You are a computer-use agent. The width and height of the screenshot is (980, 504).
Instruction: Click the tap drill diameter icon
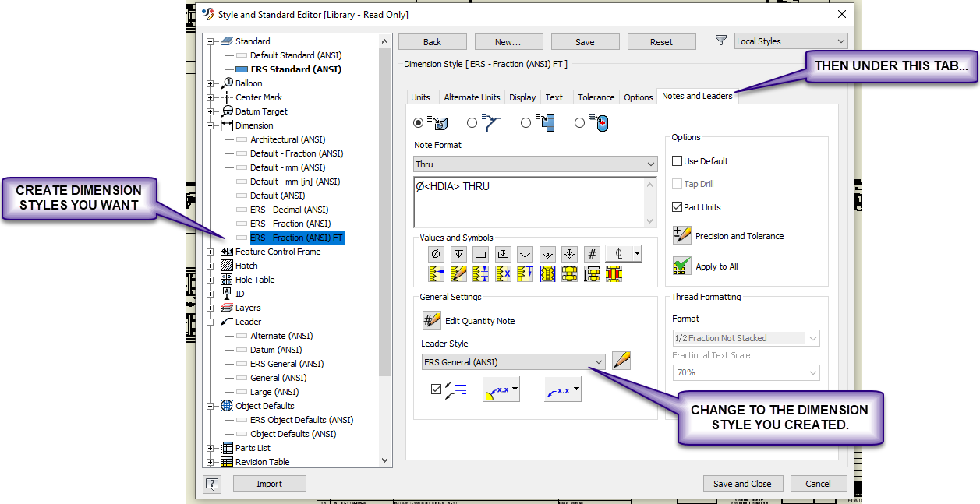tap(548, 274)
